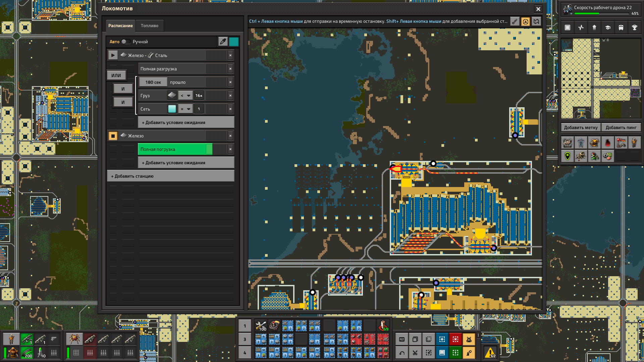This screenshot has width=644, height=362.
Task: Open the achievements trophy icon
Action: (x=635, y=27)
